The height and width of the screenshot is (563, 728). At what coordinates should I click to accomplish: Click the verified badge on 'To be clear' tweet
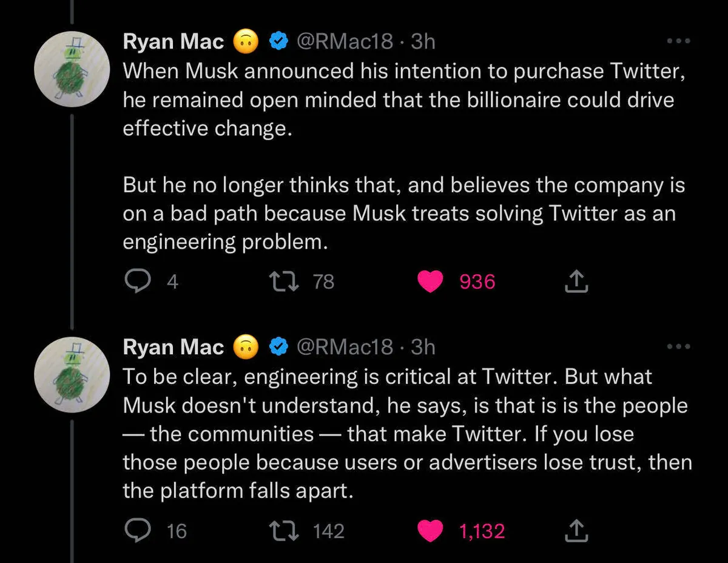[x=278, y=346]
